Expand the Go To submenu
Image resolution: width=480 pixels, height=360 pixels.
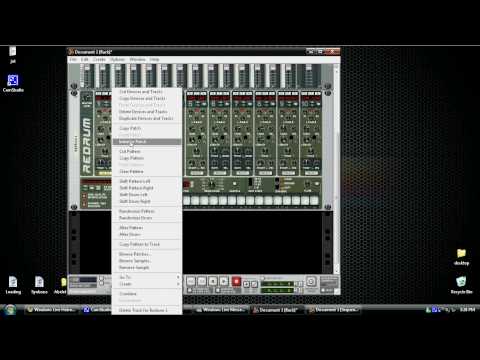tap(147, 277)
